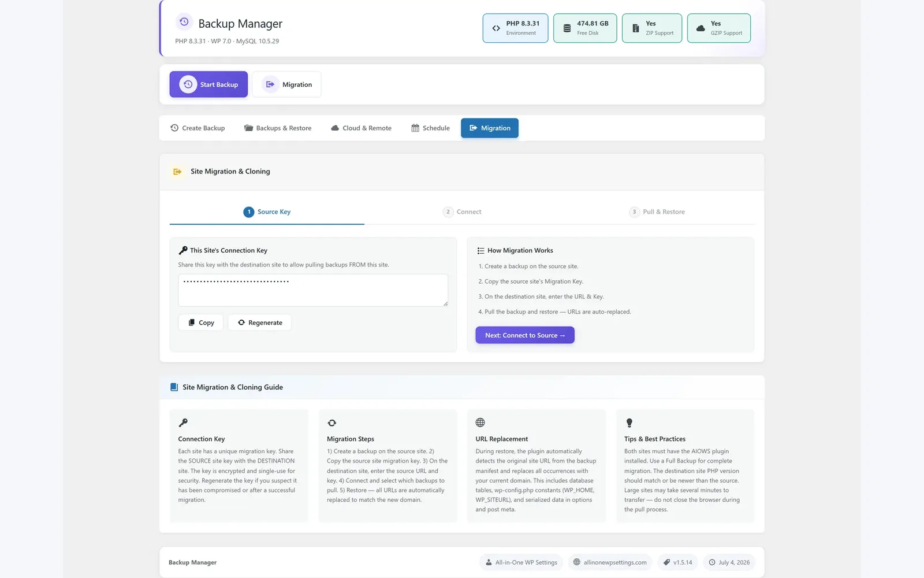
Task: Start a new backup
Action: (208, 84)
